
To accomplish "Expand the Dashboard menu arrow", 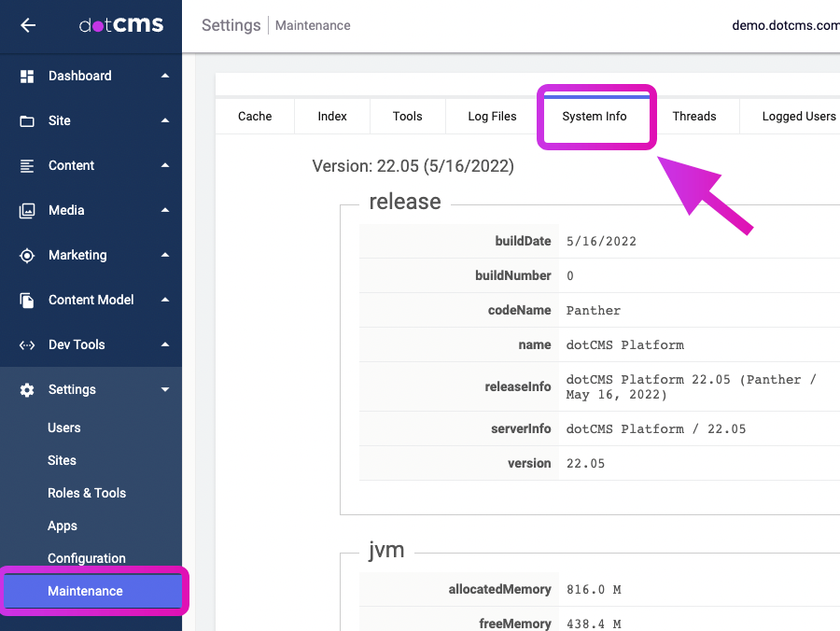I will (x=165, y=77).
